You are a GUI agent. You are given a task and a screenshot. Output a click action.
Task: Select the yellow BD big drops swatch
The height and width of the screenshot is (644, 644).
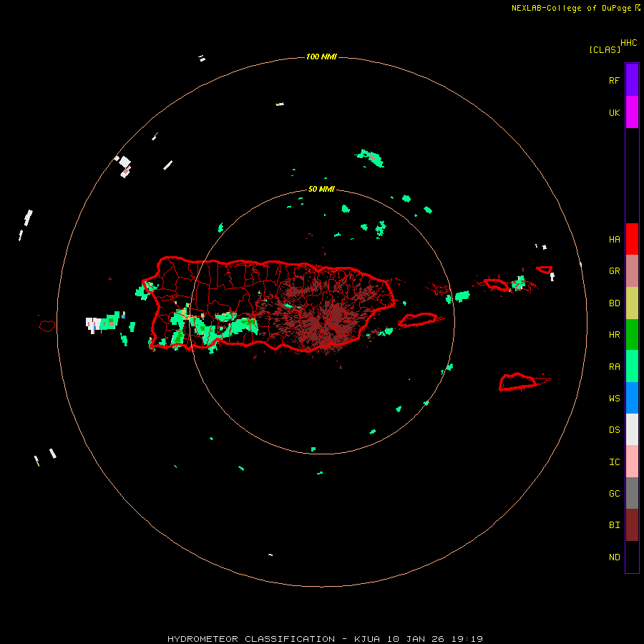tap(632, 303)
